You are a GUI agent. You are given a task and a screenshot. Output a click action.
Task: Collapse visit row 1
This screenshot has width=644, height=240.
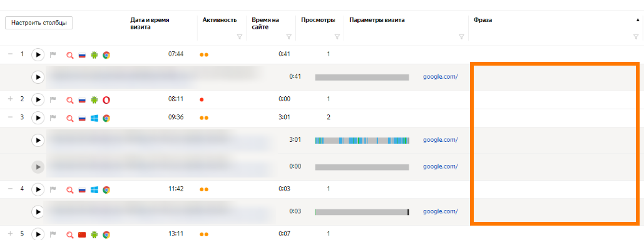click(x=11, y=54)
